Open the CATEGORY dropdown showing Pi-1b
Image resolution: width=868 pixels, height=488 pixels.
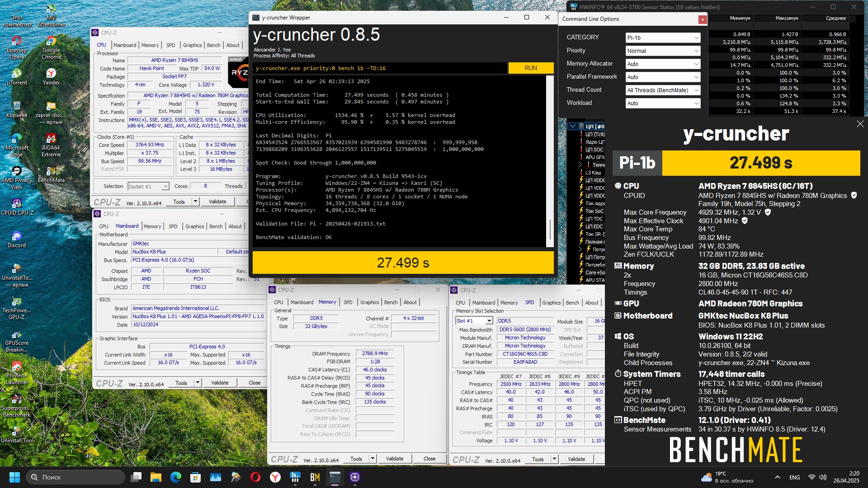pyautogui.click(x=663, y=38)
